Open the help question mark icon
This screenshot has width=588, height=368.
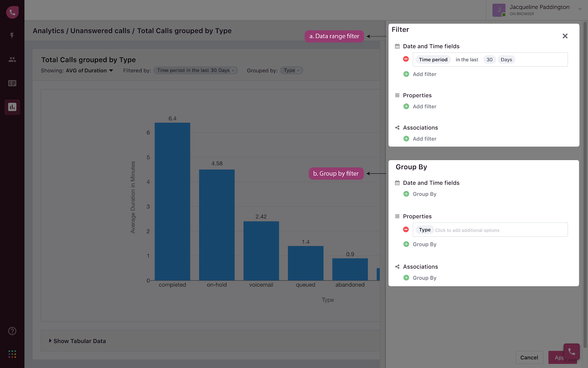point(12,331)
